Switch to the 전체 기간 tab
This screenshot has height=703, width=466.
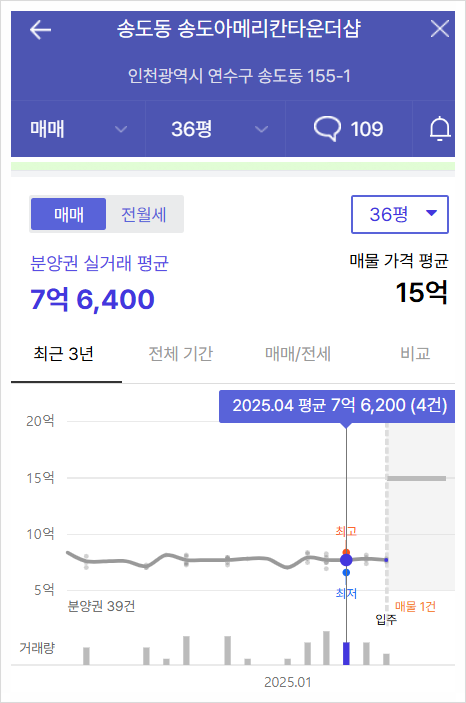point(181,354)
